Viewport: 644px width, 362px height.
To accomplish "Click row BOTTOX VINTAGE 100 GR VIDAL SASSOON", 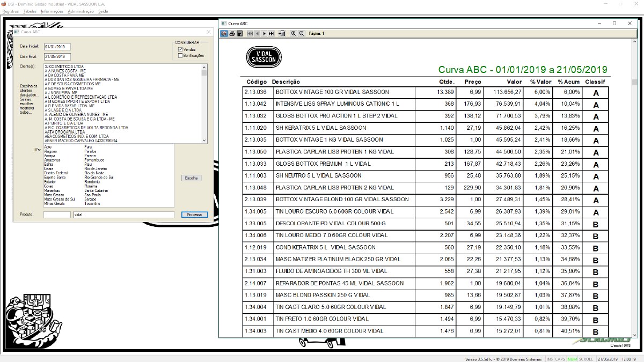I will pyautogui.click(x=425, y=92).
